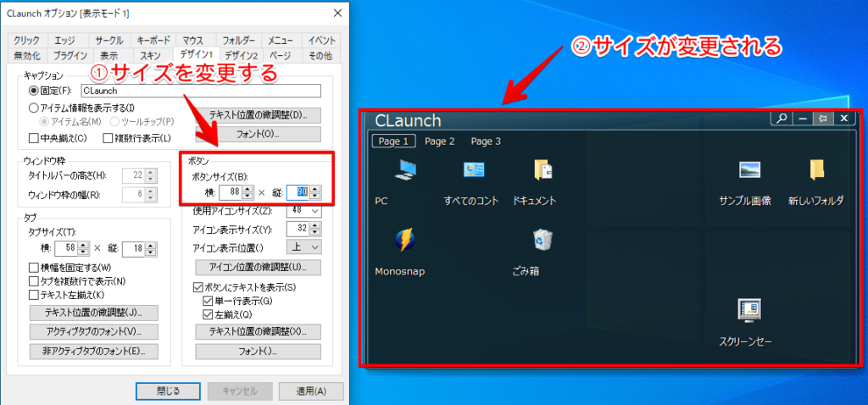This screenshot has width=868, height=405.
Task: Click button テキスト位置の微調整(X) button
Action: point(258,332)
